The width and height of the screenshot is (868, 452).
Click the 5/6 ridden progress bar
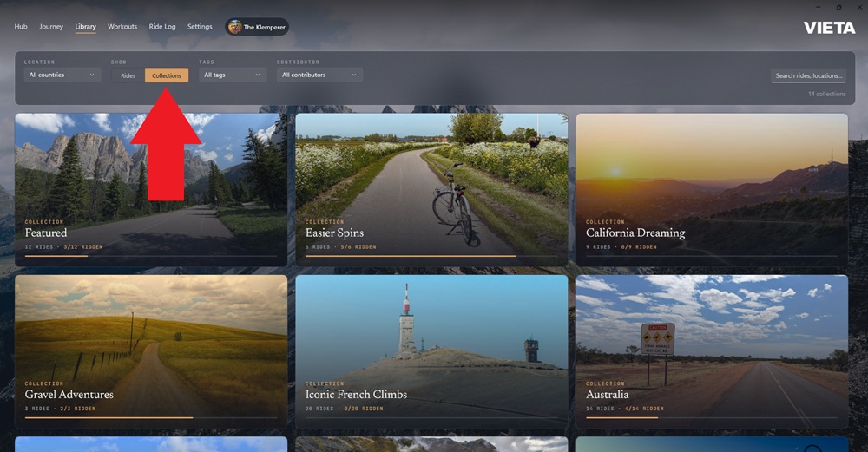click(431, 256)
